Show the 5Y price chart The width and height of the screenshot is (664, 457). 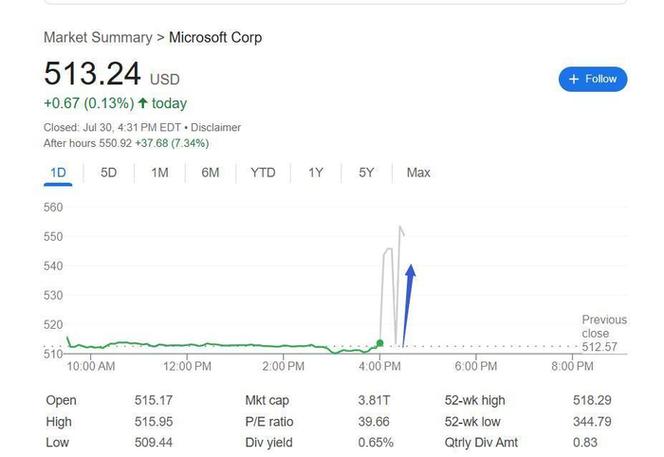(366, 173)
